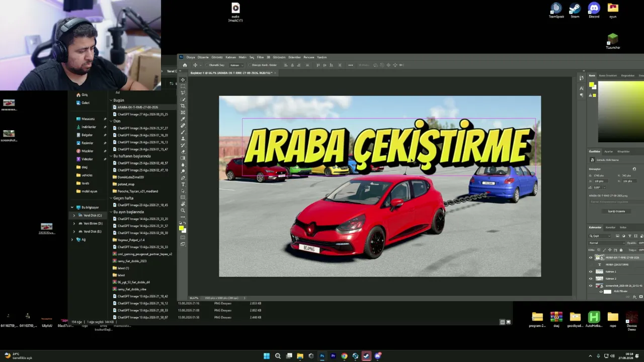
Task: Select the Eyedropper tool
Action: click(183, 119)
